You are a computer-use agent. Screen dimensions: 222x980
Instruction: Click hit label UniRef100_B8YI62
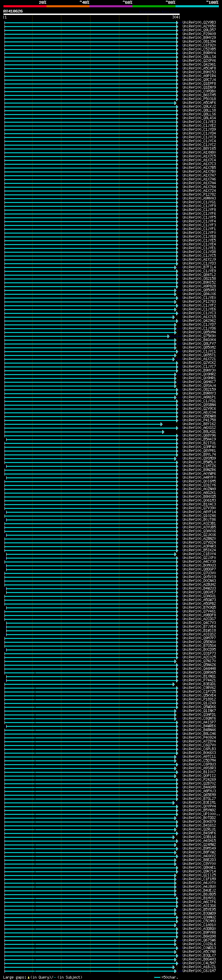(199, 424)
